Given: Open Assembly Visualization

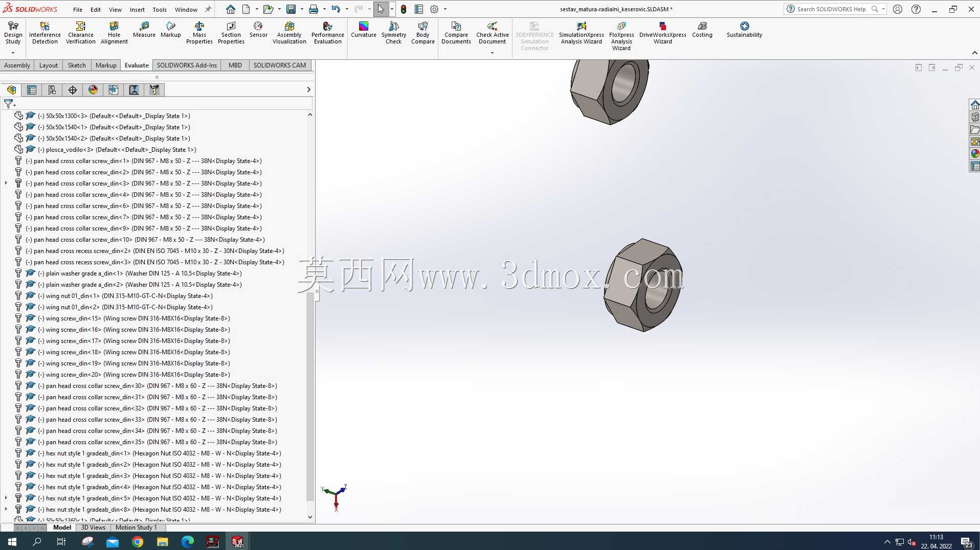Looking at the screenshot, I should [289, 33].
